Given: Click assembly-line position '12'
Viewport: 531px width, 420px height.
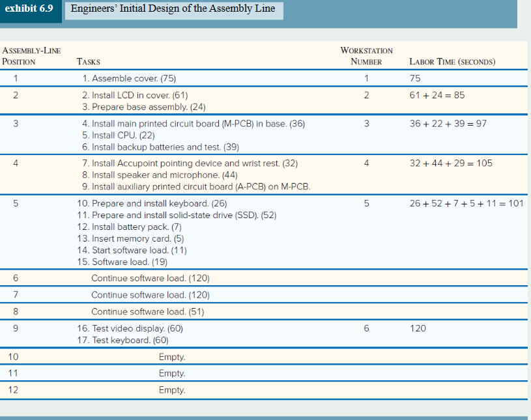Looking at the screenshot, I should (x=13, y=390).
